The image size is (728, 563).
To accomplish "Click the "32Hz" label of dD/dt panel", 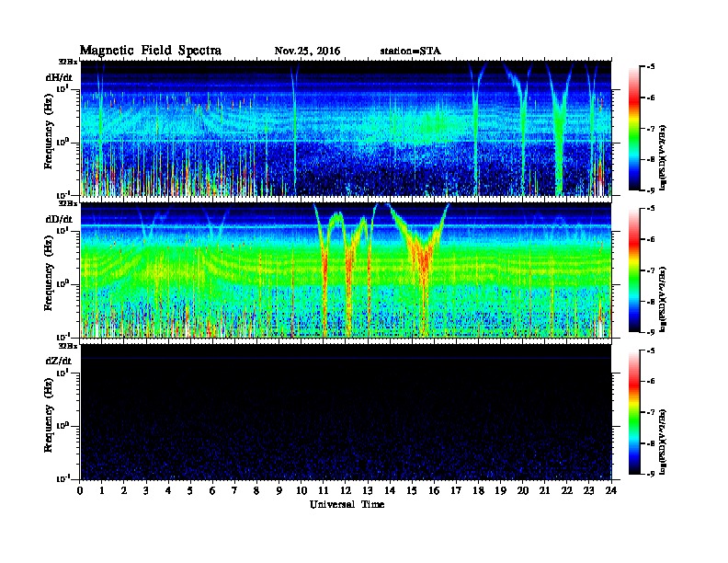I will (x=67, y=203).
